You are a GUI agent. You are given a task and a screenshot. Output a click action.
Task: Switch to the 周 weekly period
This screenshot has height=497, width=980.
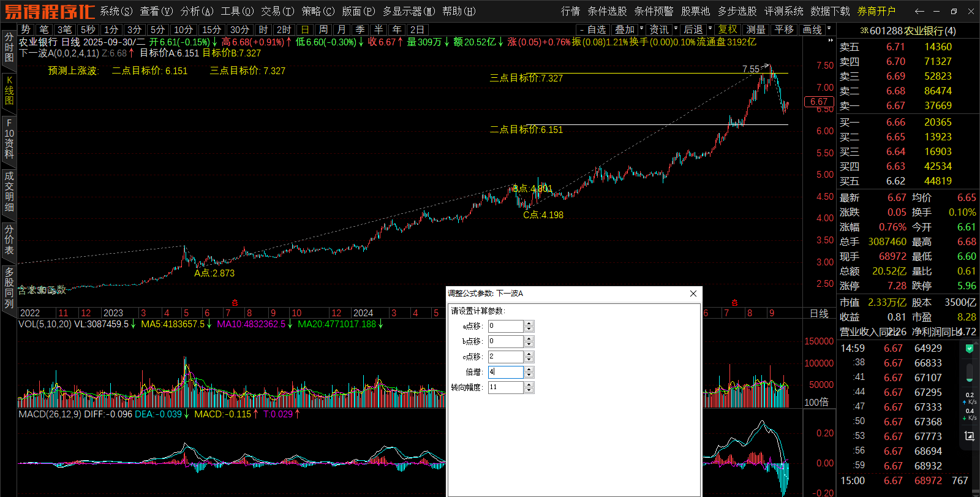[323, 29]
